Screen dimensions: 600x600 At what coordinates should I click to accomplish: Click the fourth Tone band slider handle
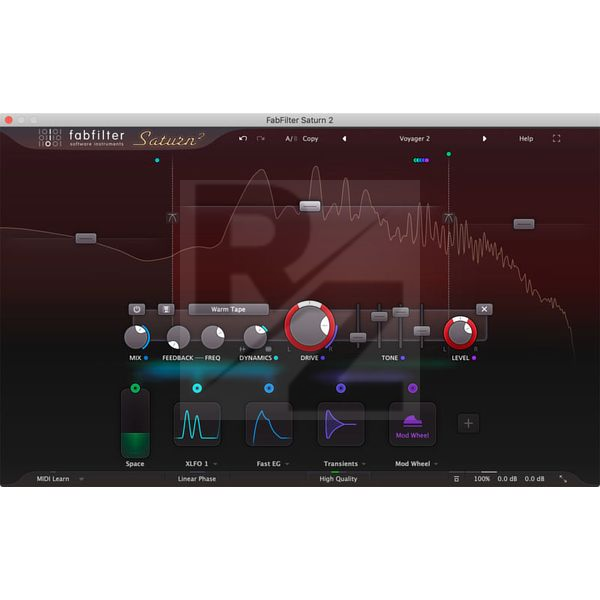tap(422, 331)
